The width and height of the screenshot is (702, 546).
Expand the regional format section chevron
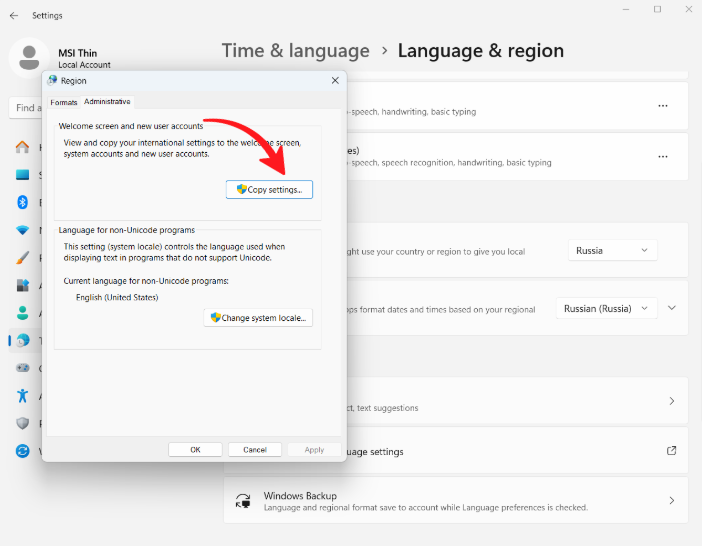click(x=672, y=308)
